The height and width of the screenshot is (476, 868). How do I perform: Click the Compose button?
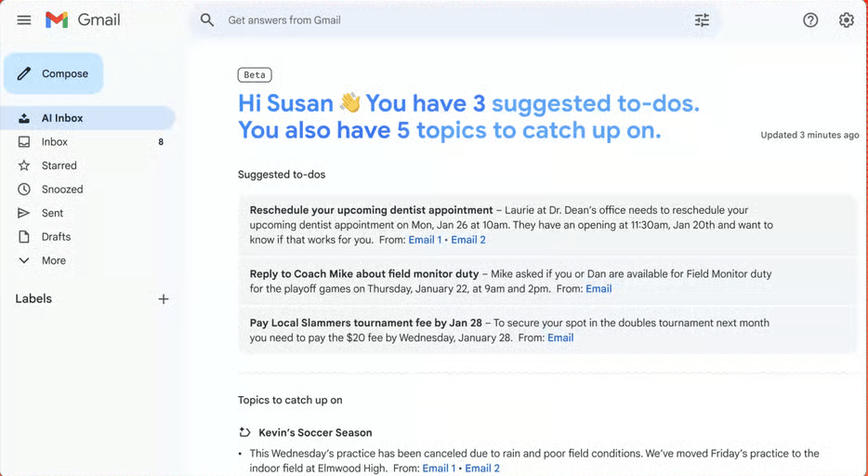(x=54, y=73)
